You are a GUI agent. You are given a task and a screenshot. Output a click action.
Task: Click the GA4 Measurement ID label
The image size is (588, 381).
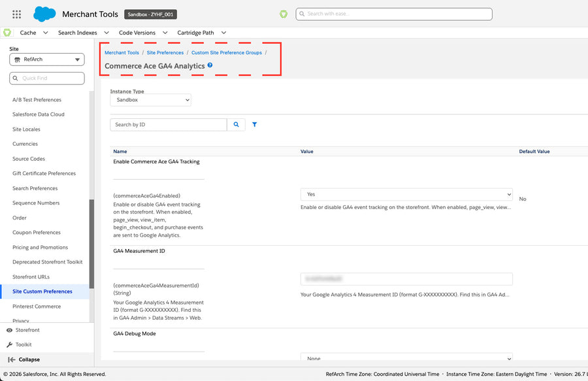139,251
